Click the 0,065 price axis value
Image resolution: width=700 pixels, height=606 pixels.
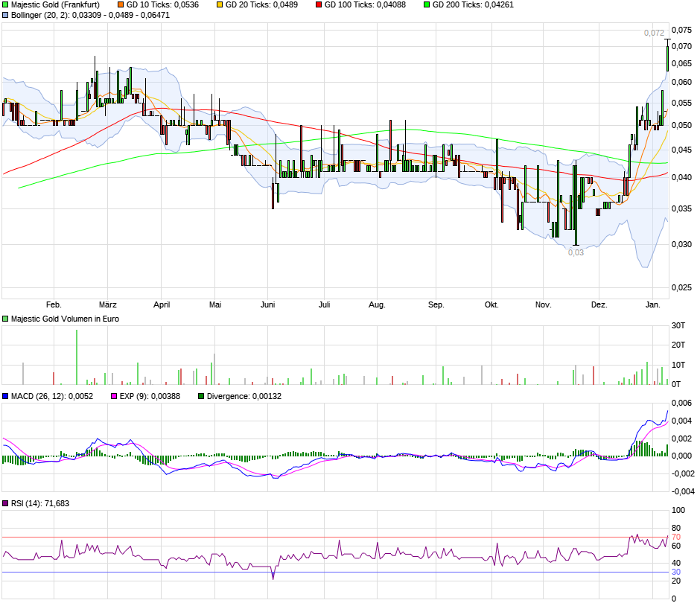pos(681,63)
